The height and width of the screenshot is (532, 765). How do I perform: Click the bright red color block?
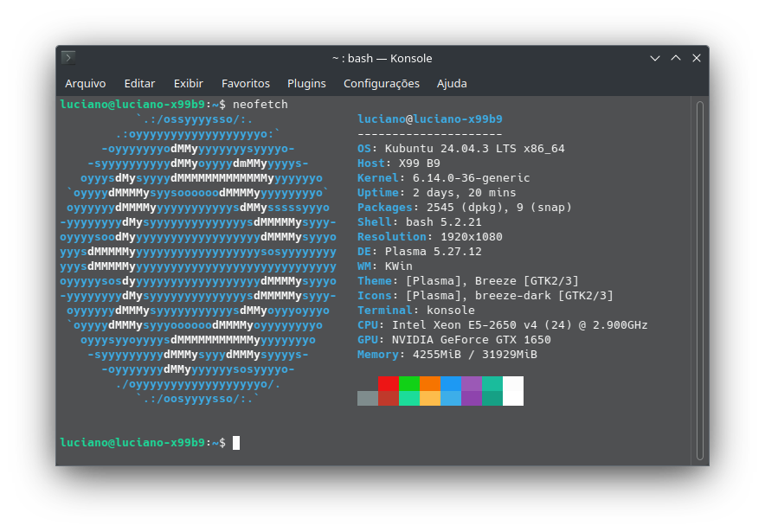(389, 383)
